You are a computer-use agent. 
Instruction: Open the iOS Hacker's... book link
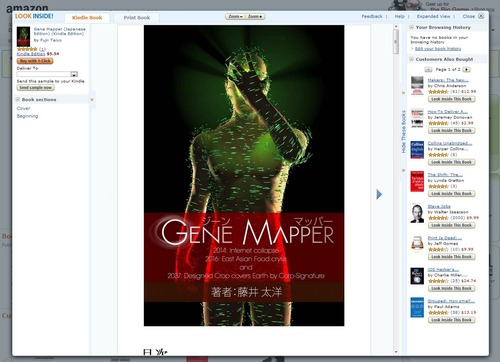(443, 269)
